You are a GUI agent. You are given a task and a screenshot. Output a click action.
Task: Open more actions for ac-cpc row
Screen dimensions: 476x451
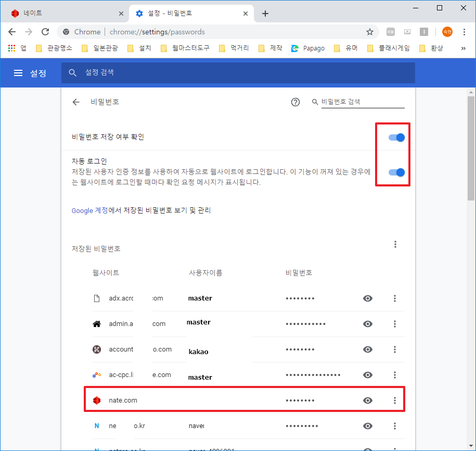(395, 375)
